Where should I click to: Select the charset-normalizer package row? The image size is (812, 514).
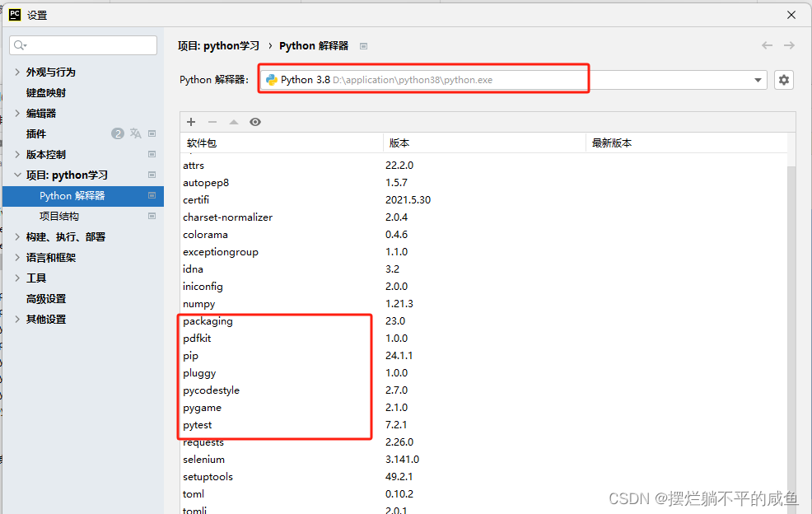click(483, 217)
